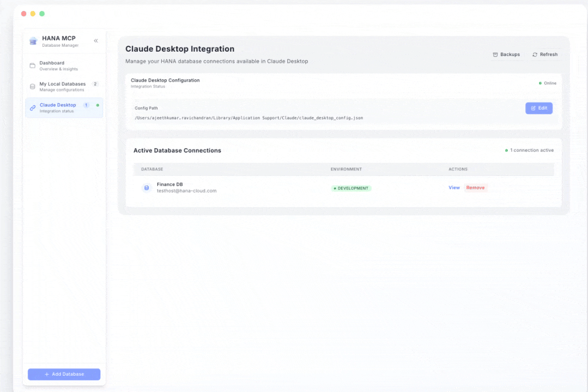This screenshot has height=392, width=588.
Task: Click the Dashboard folder icon
Action: point(33,66)
